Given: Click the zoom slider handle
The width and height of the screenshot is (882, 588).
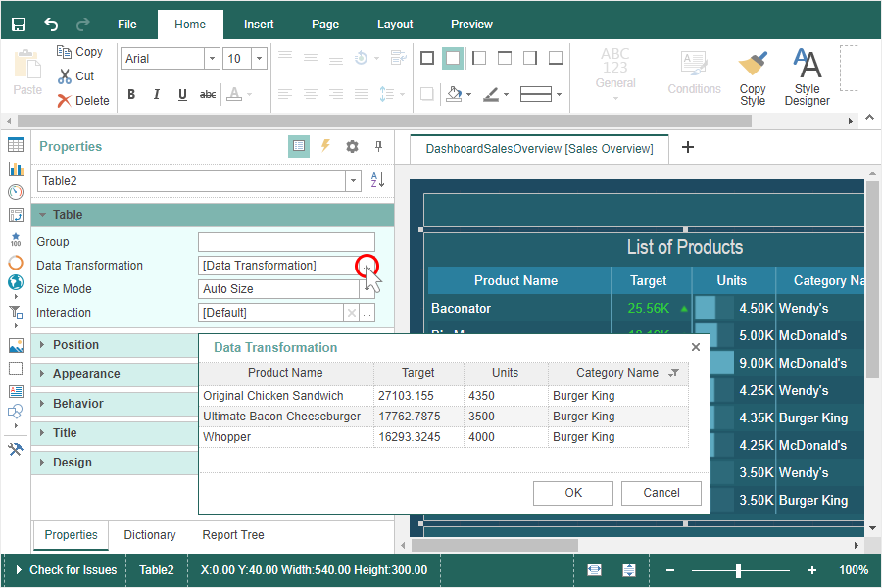Looking at the screenshot, I should [x=738, y=570].
